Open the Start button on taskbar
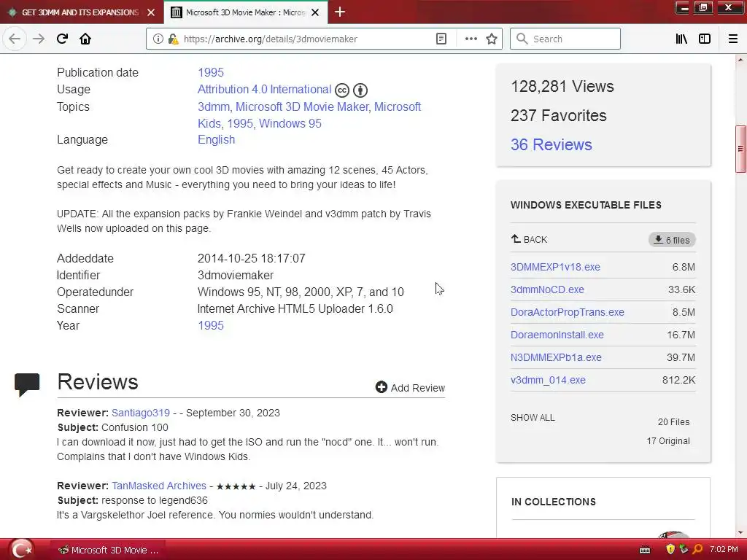This screenshot has width=747, height=560. pos(21,550)
